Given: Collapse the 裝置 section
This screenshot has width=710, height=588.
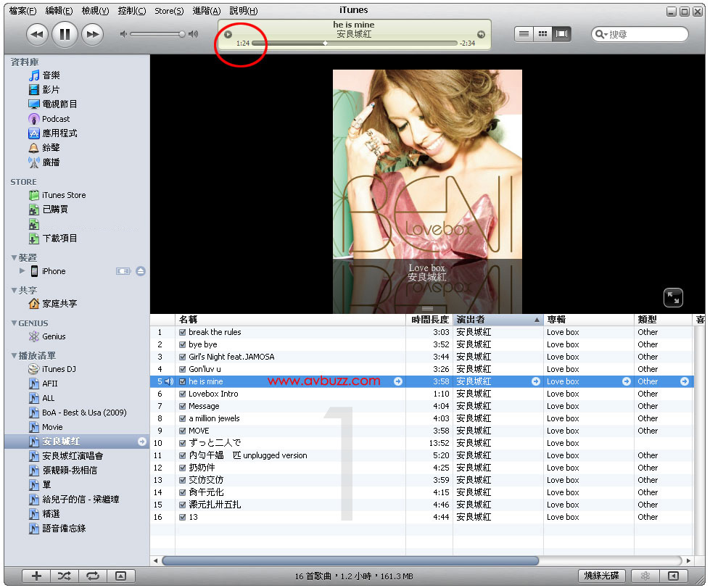Looking at the screenshot, I should tap(14, 258).
